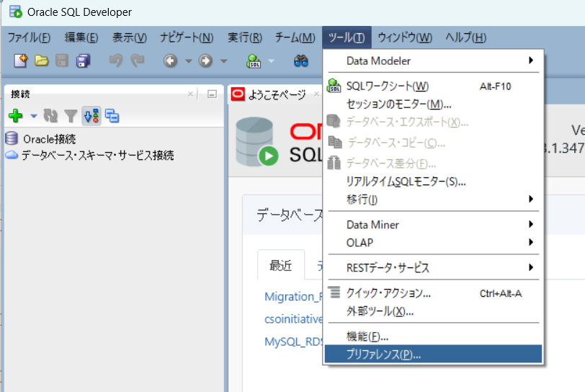Select 機能(F)... menu item

click(x=433, y=337)
